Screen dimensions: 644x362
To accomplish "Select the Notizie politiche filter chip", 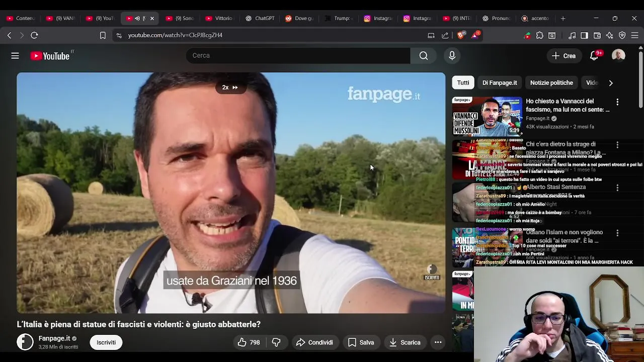I will 551,83.
